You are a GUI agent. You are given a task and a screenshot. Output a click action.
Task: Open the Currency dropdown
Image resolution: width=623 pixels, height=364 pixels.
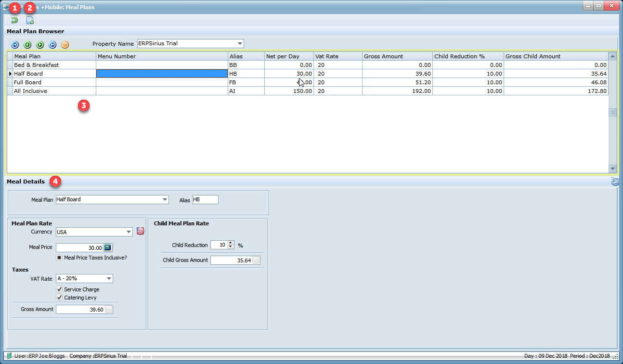129,232
